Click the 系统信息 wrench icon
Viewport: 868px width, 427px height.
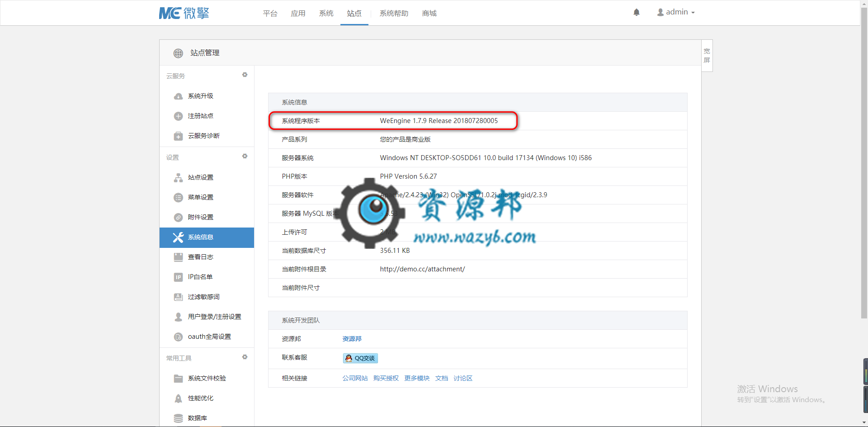[178, 237]
